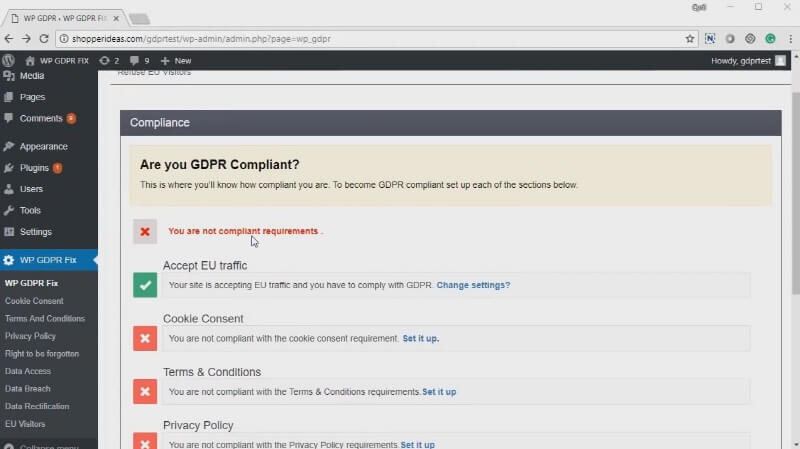Click the Are you GDPR Compliant? heading
Viewport: 800px width, 449px height.
point(219,165)
